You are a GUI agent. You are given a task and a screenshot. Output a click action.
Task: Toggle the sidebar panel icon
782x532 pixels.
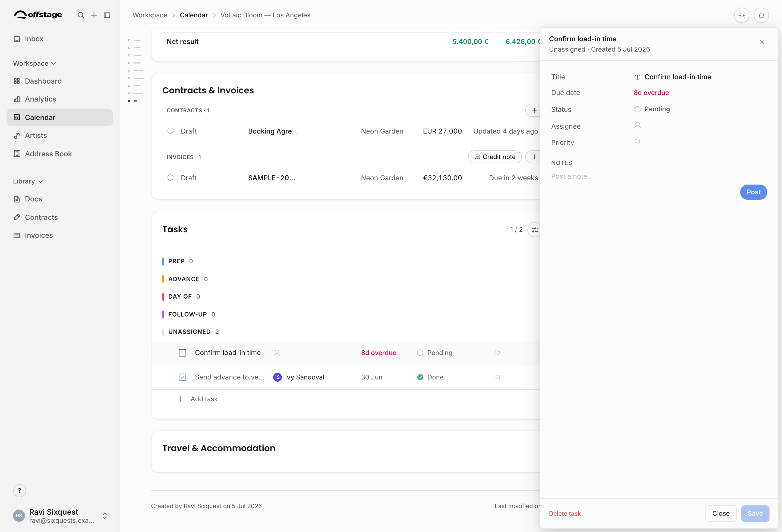[107, 15]
